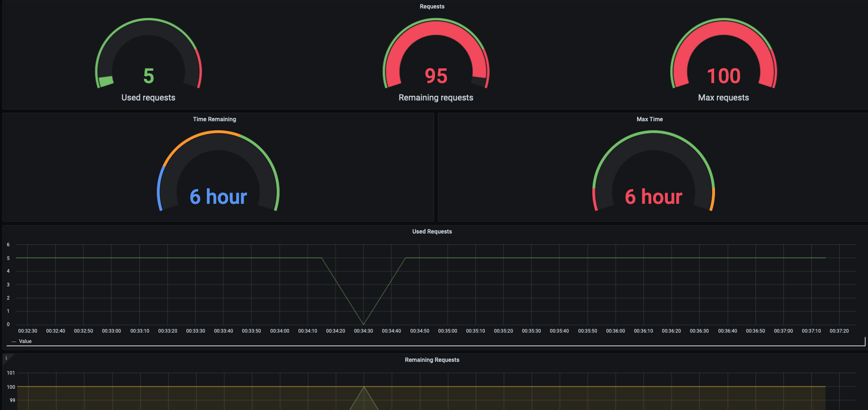Click the peak at 00:34:30 in Remaining Requests graph
The width and height of the screenshot is (868, 410).
364,387
